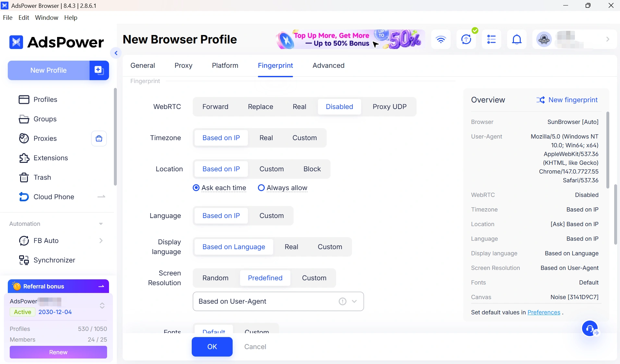The image size is (620, 364).
Task: Click the AdsPower logo
Action: 57,42
